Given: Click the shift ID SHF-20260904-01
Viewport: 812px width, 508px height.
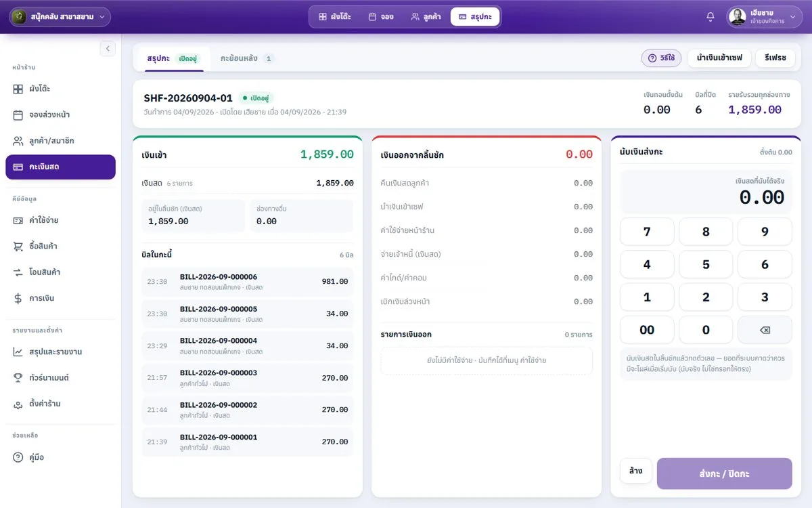Looking at the screenshot, I should 188,98.
